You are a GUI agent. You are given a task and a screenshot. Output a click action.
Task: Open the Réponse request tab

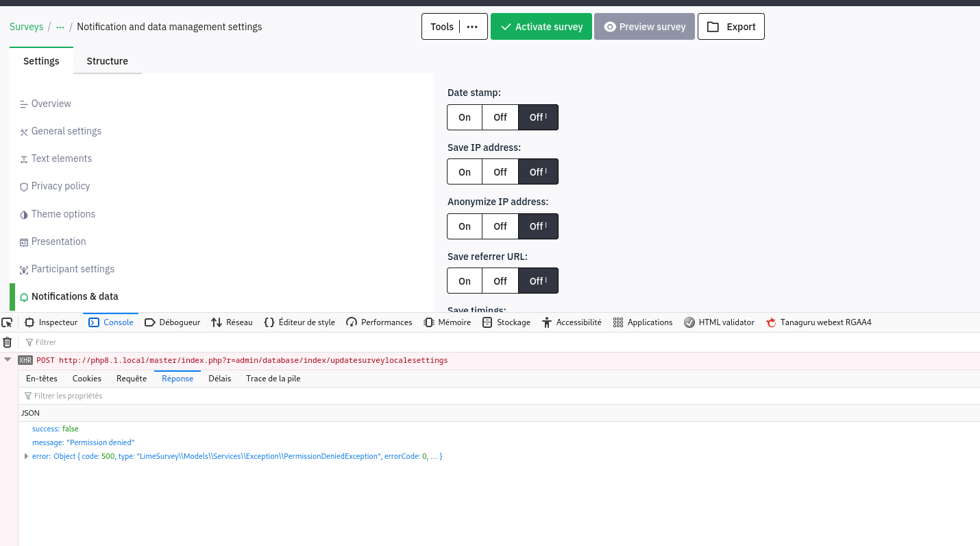pos(177,379)
